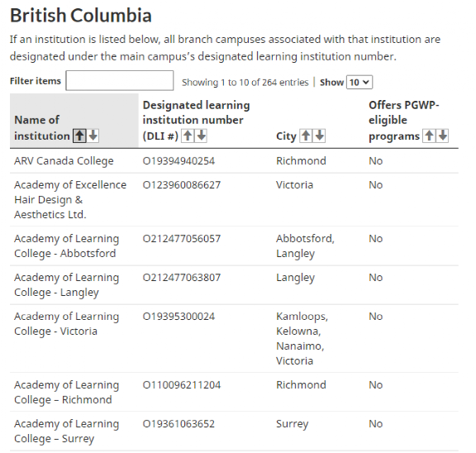Open the Show entries dropdown
The image size is (476, 453).
pyautogui.click(x=359, y=83)
